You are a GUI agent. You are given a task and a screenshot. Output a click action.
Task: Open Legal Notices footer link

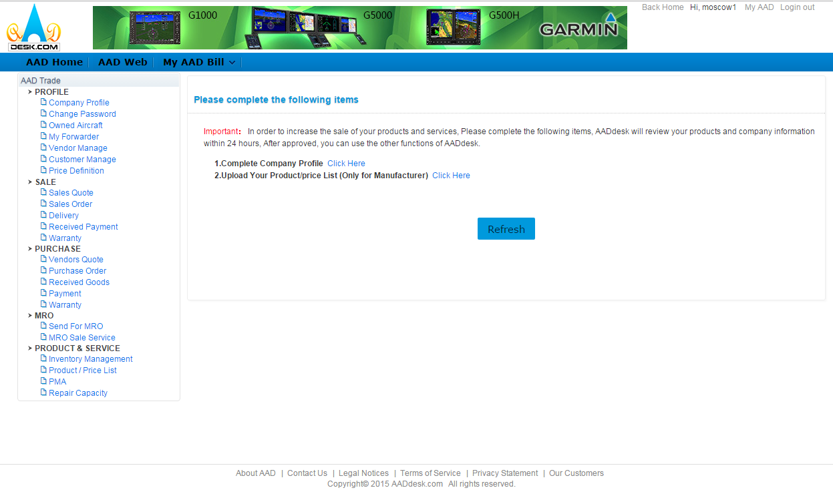[x=363, y=473]
